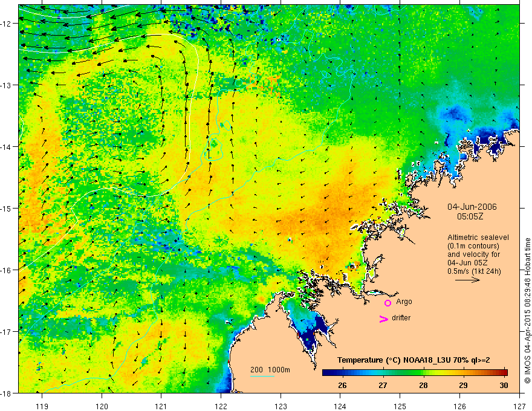Click the longitude label '121'

(161, 406)
